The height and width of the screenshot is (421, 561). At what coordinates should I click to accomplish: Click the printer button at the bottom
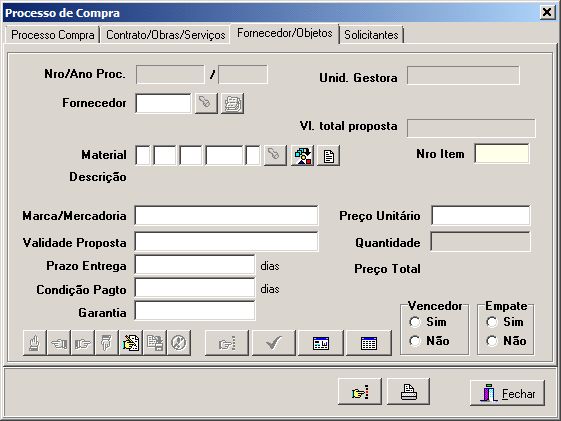pos(408,392)
